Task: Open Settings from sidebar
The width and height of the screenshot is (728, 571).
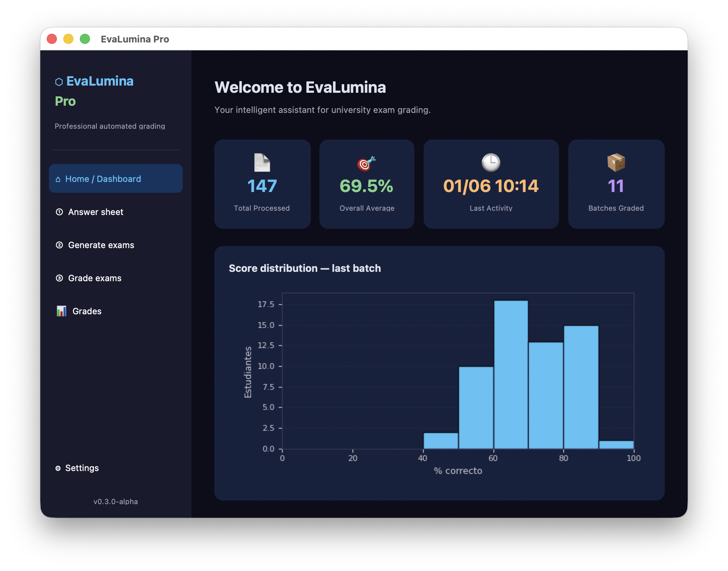Action: tap(115, 468)
